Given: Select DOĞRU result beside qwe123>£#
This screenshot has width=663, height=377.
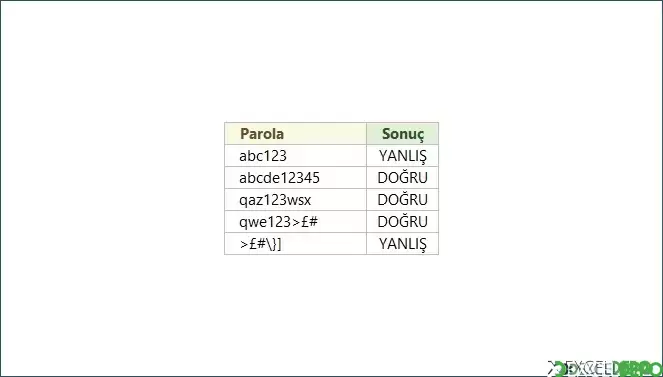Looking at the screenshot, I should (x=403, y=221).
